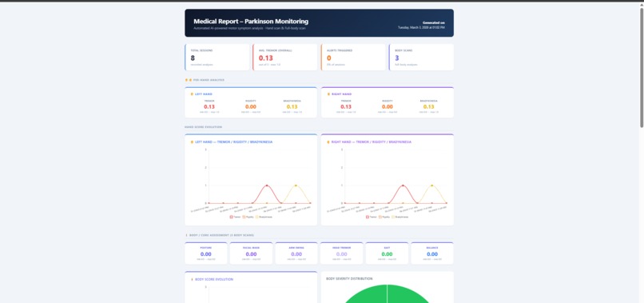Click the icon beside Body / Core Assessment heading
Image resolution: width=644 pixels, height=303 pixels.
186,235
